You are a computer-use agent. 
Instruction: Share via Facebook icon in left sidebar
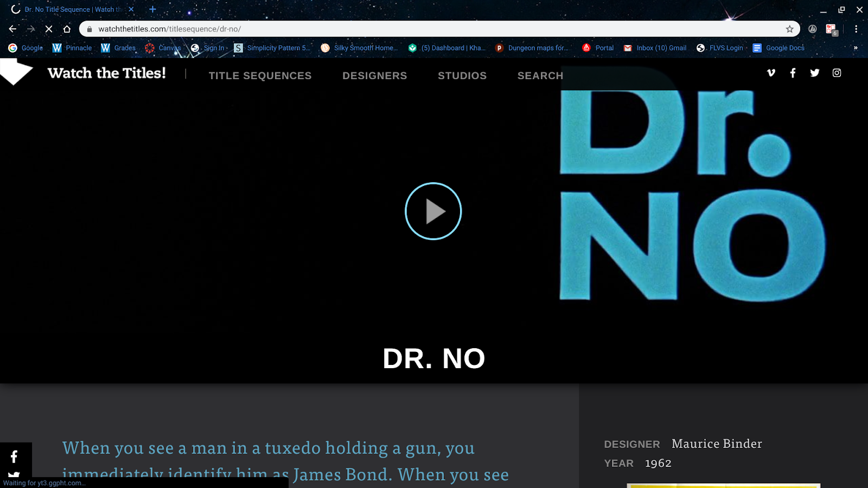point(15,457)
